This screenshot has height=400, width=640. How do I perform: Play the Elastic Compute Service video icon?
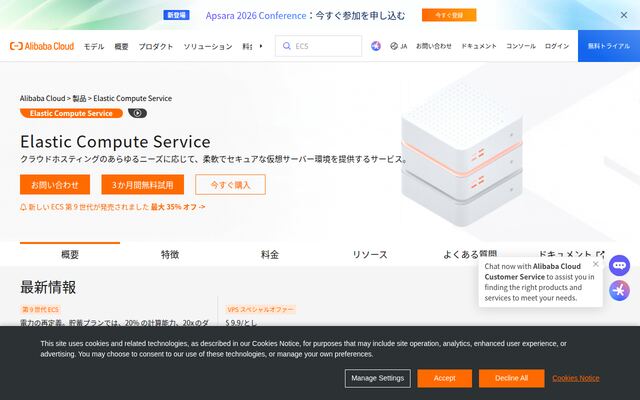coord(138,113)
